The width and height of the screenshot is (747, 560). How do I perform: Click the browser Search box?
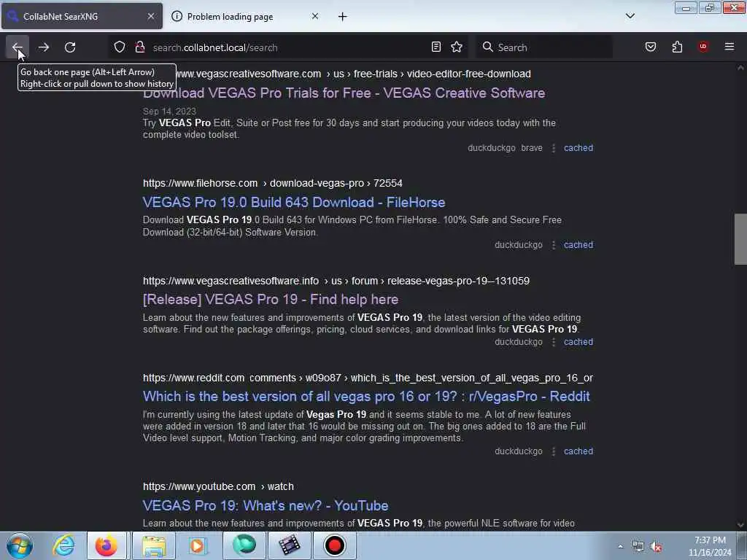pos(544,47)
